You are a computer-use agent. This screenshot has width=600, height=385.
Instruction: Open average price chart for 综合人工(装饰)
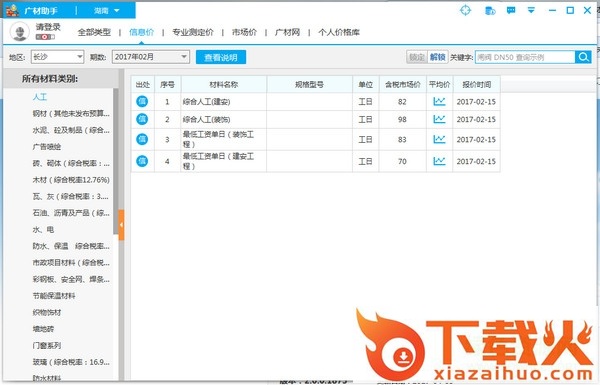[x=439, y=119]
